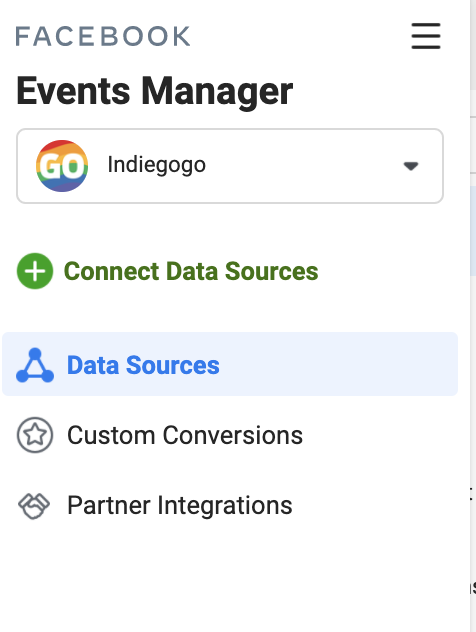This screenshot has height=632, width=476.
Task: Click the Partner Integrations handshake icon
Action: [34, 505]
